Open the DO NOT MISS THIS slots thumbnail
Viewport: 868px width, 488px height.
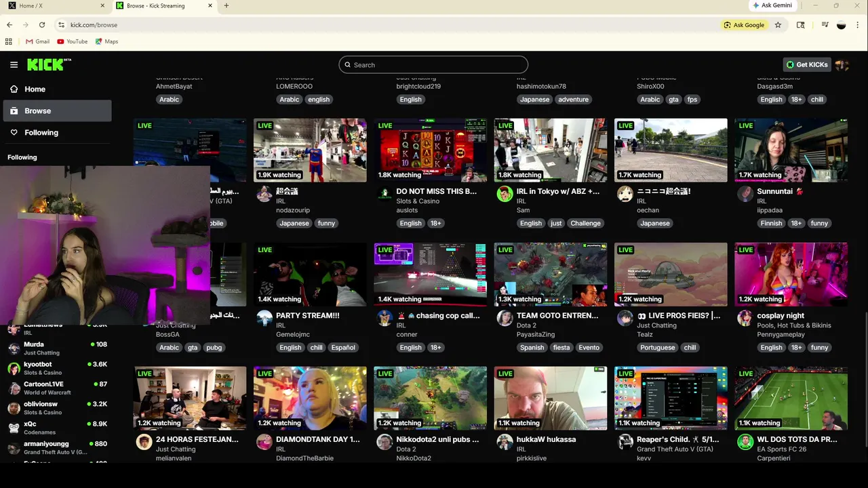tap(430, 150)
